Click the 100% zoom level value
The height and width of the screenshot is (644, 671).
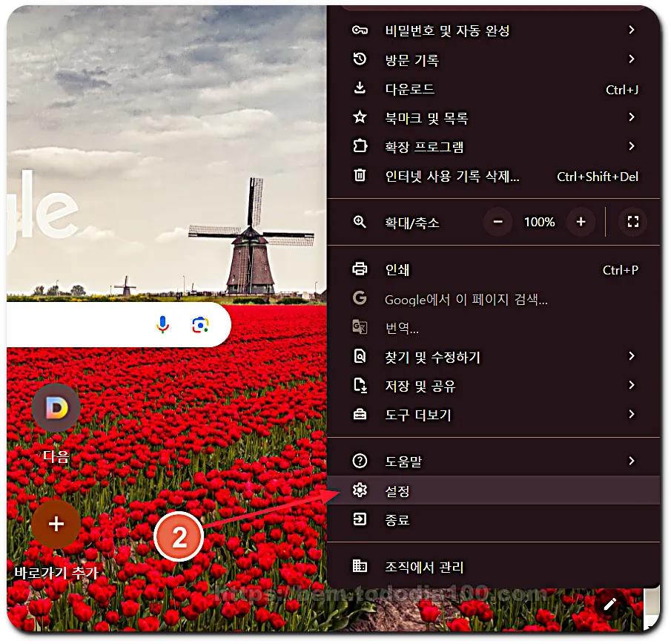point(539,222)
